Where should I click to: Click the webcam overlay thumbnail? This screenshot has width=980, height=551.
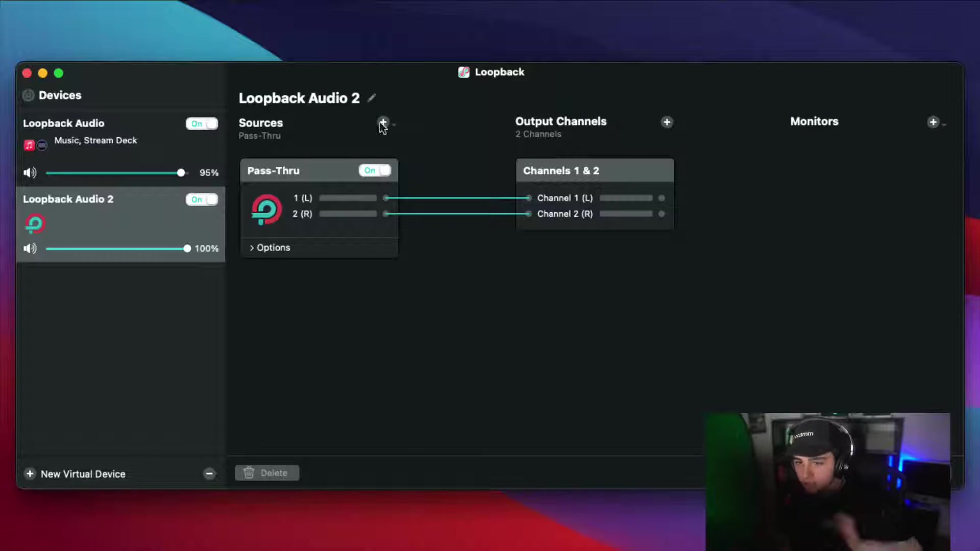pyautogui.click(x=828, y=482)
